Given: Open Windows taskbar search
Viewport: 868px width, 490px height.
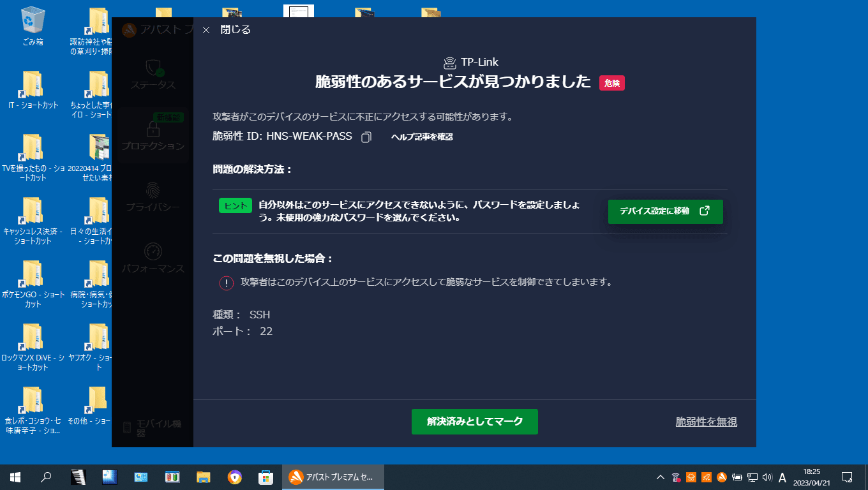Looking at the screenshot, I should 46,477.
